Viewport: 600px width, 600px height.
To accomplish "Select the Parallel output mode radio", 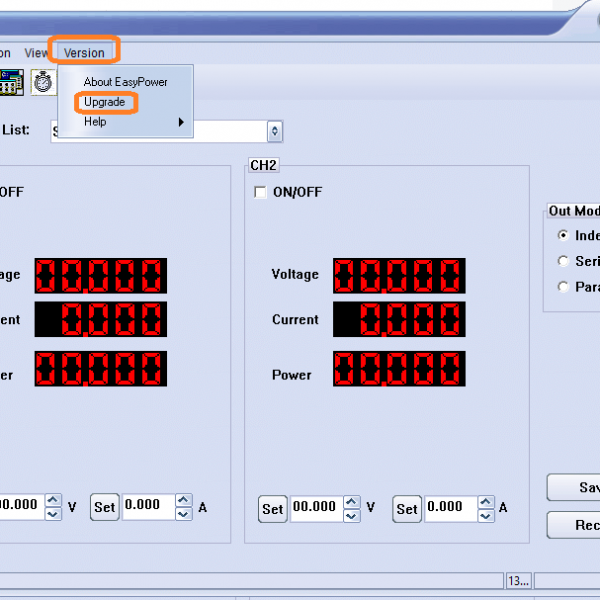I will point(564,287).
